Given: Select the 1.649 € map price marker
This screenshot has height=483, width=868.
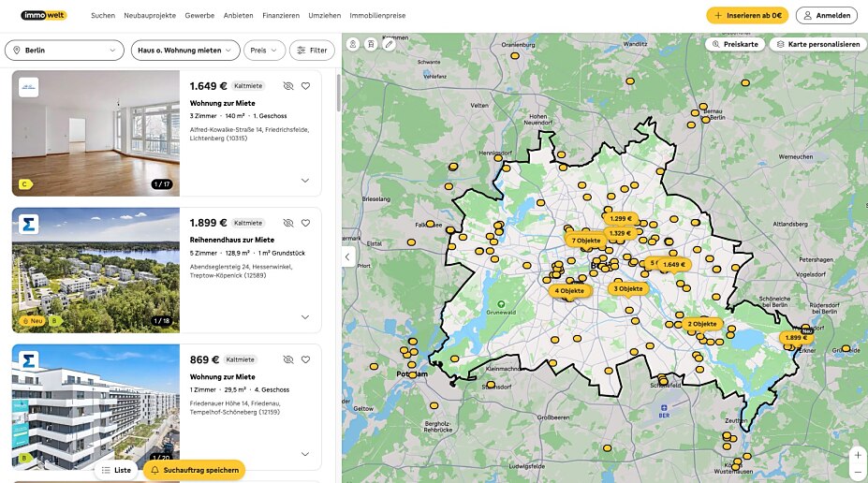Looking at the screenshot, I should [674, 265].
